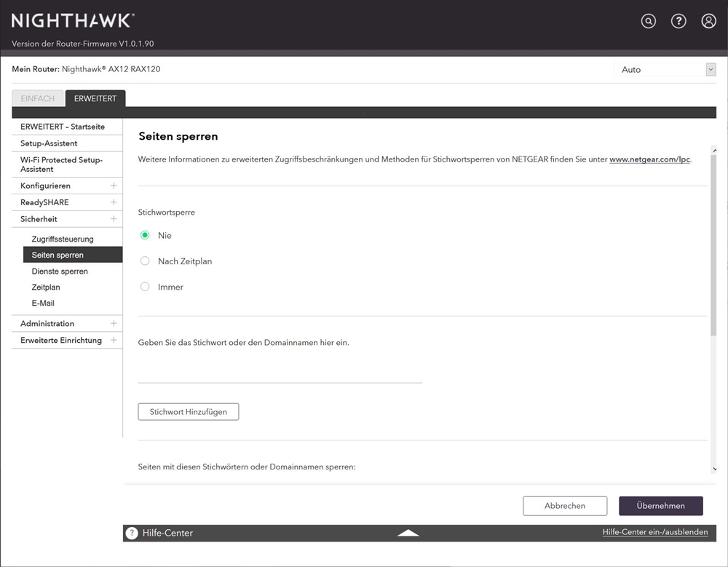Expand the ReadySHARE section

click(x=114, y=202)
